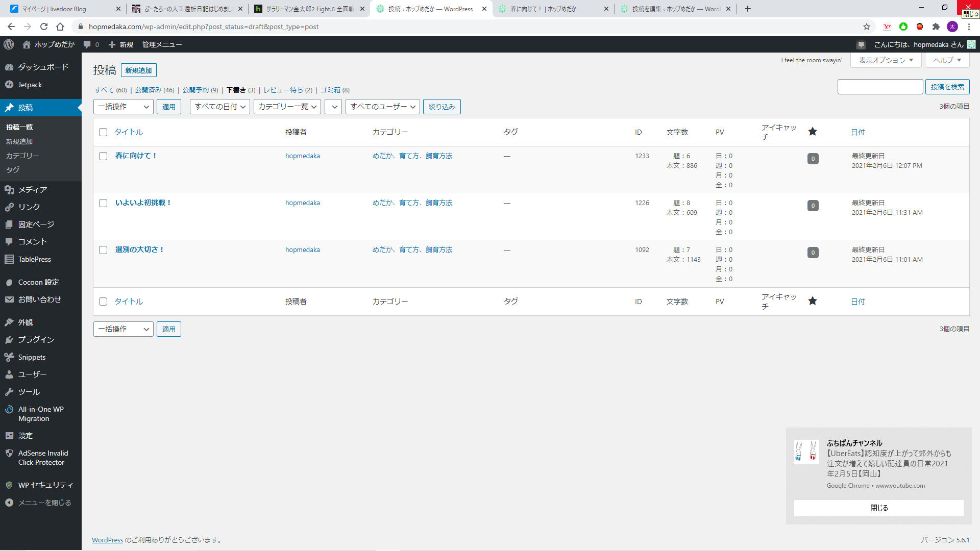Open the Plugins menu icon
980x551 pixels.
9,340
